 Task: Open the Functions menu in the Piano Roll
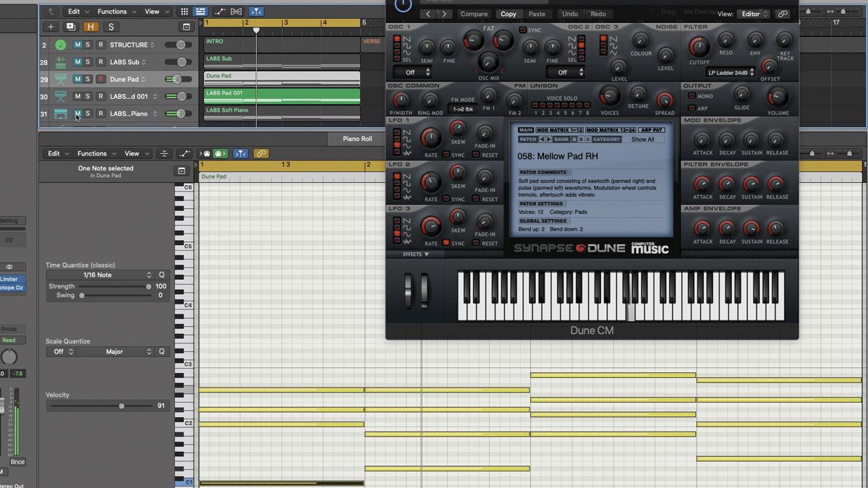point(98,153)
